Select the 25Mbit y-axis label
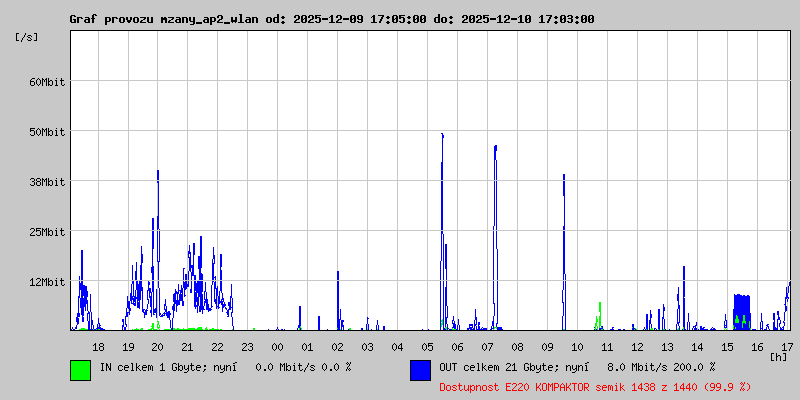Image resolution: width=800 pixels, height=400 pixels. 47,232
